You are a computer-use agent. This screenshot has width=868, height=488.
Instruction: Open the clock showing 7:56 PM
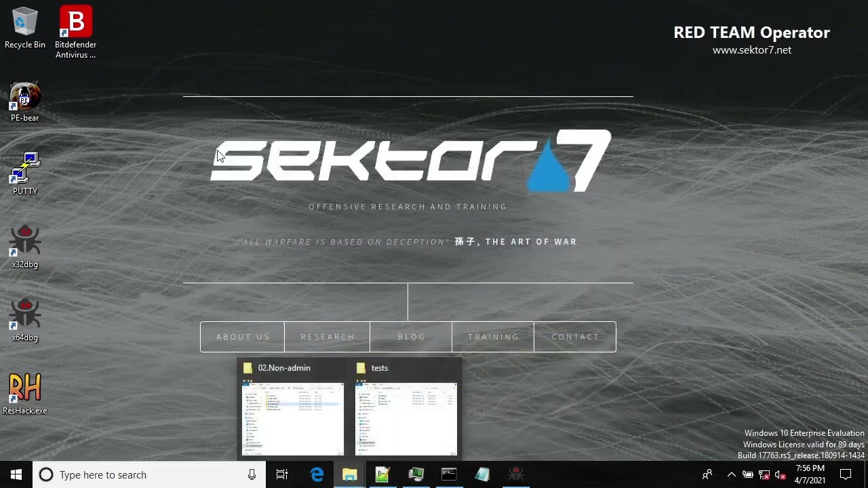pyautogui.click(x=810, y=474)
